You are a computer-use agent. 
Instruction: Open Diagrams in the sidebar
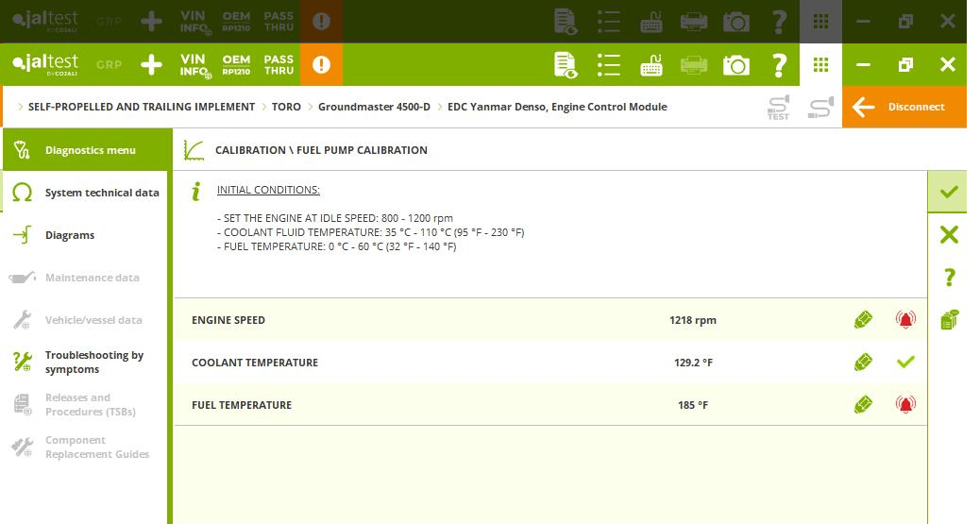(x=70, y=235)
